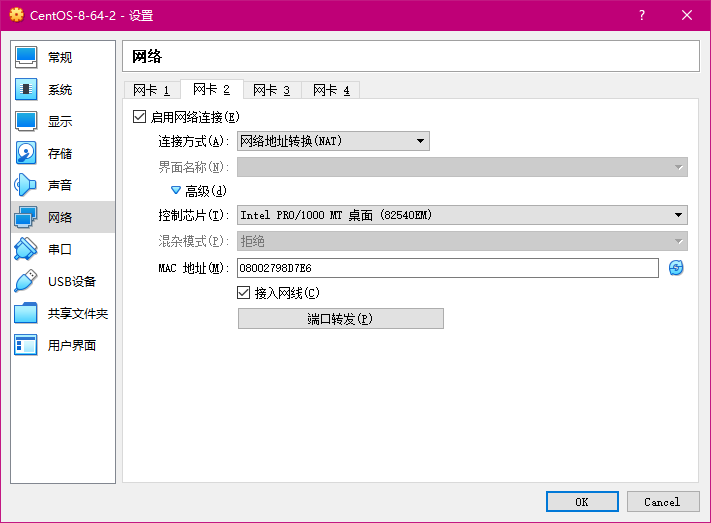Switch to 网卡 1 tab
The image size is (711, 523).
click(x=151, y=90)
